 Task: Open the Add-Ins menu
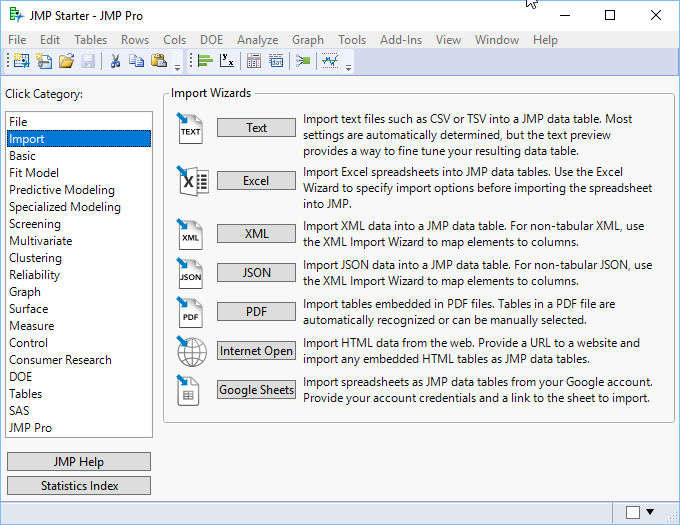click(x=401, y=40)
